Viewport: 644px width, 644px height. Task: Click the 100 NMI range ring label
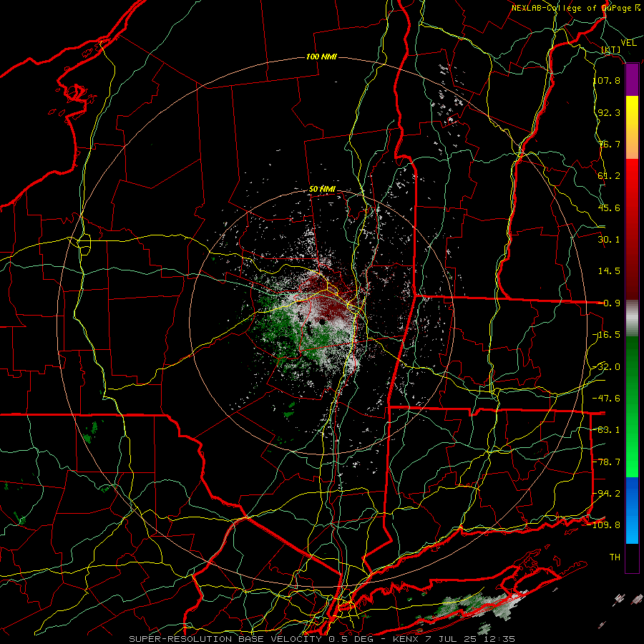(x=321, y=57)
